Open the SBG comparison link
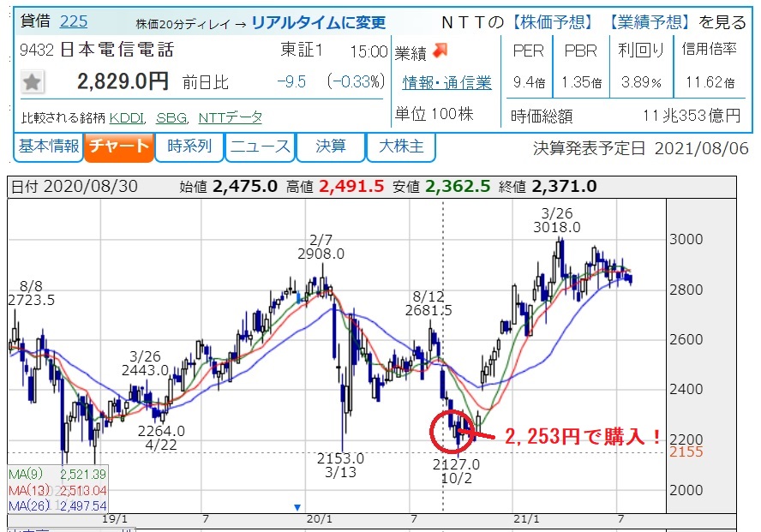Viewport: 761px width, 532px height. (x=171, y=118)
